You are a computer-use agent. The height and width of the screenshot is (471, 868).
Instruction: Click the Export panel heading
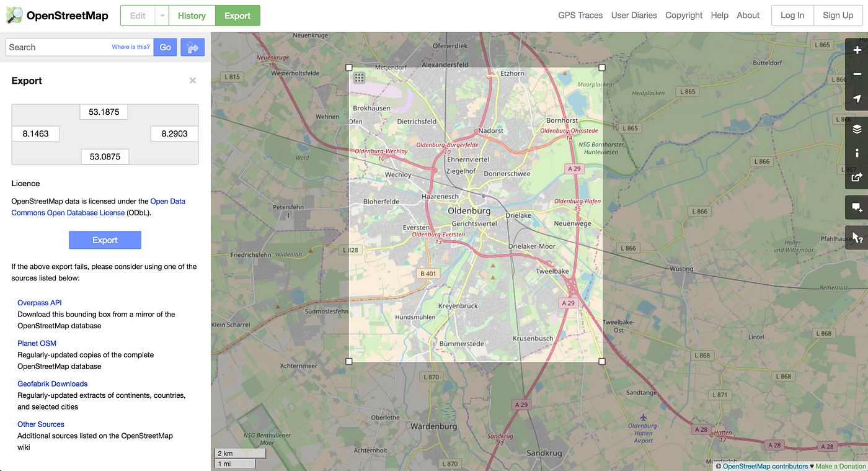click(27, 81)
